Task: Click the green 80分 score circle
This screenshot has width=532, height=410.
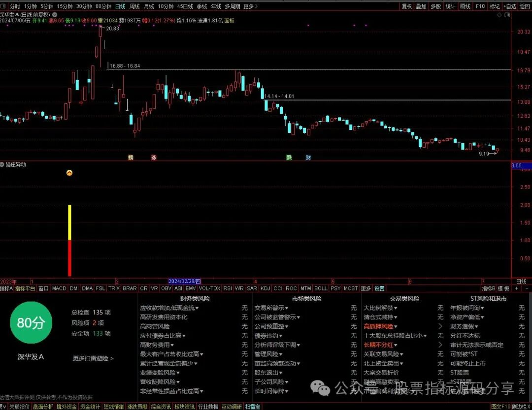Action: pos(31,322)
